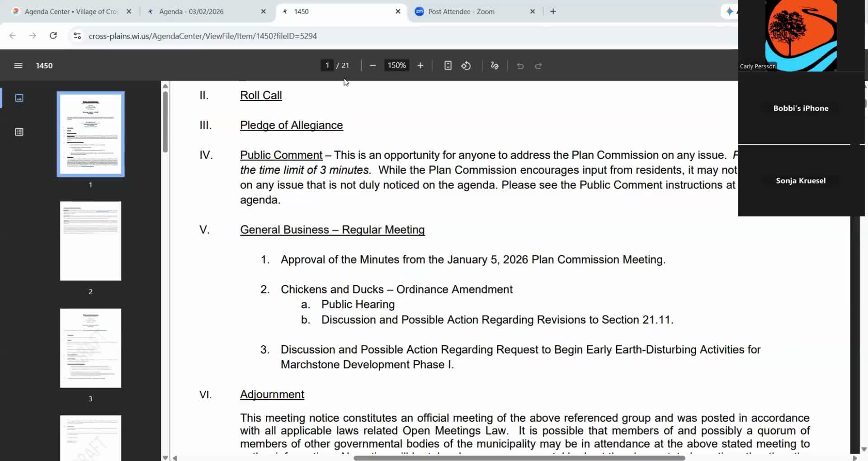Navigate back in browser history
The image size is (868, 461).
[x=12, y=36]
